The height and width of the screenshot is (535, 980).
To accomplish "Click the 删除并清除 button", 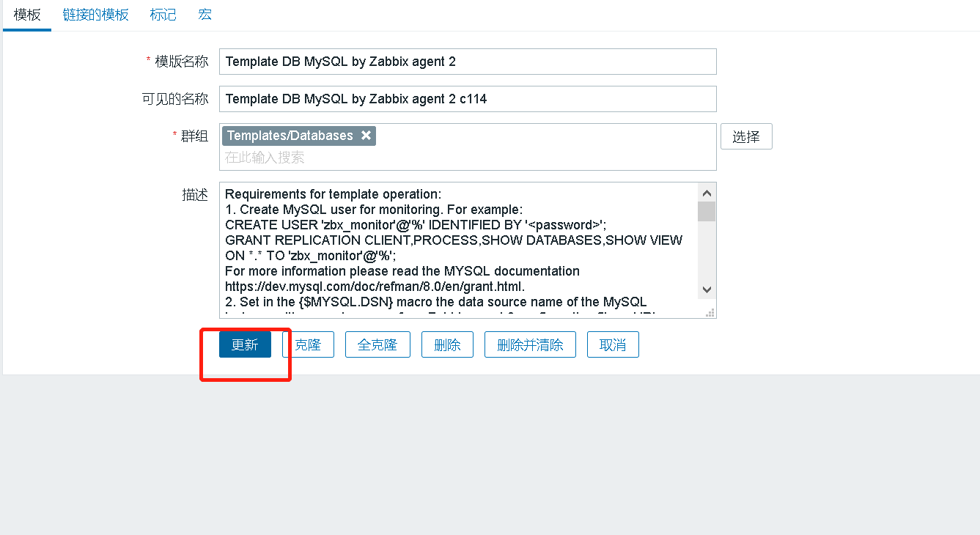I will pyautogui.click(x=530, y=344).
